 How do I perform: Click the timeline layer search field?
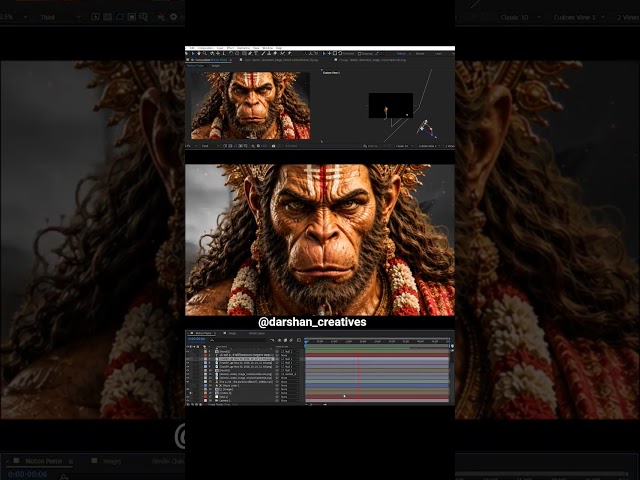pos(238,340)
